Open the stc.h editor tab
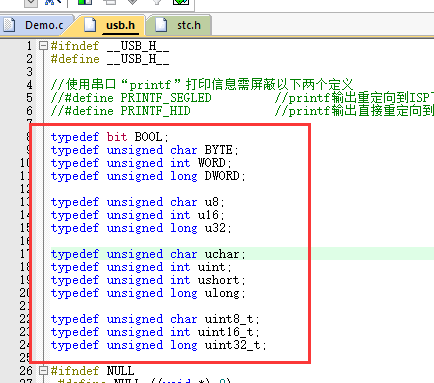This screenshot has height=383, width=434. point(179,25)
